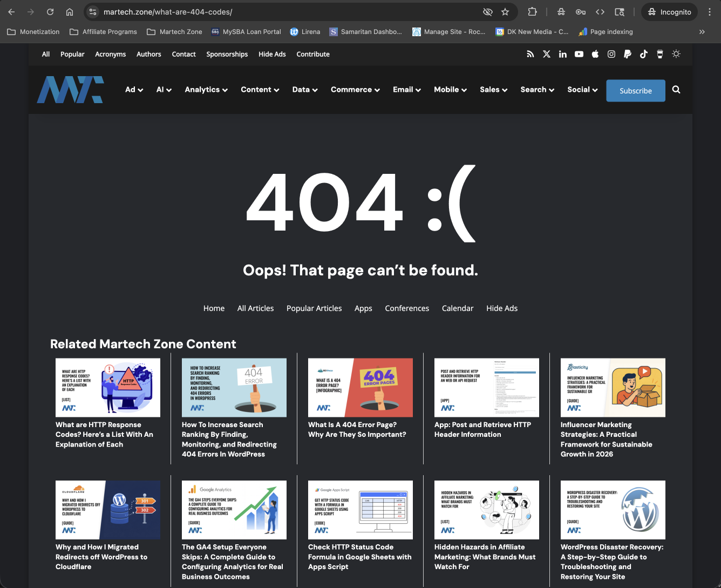Click Hide Ads in the top bar
The image size is (721, 588).
coord(272,54)
